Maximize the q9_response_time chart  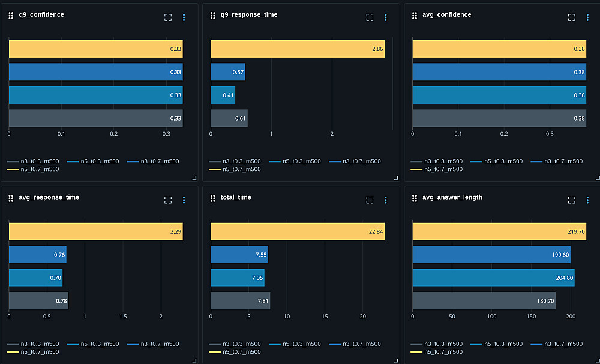coord(370,17)
